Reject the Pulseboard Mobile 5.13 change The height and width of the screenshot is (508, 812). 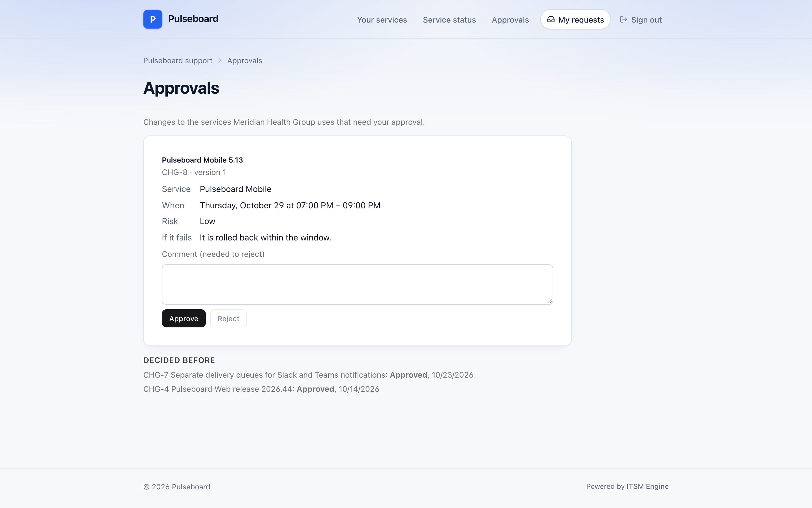228,318
